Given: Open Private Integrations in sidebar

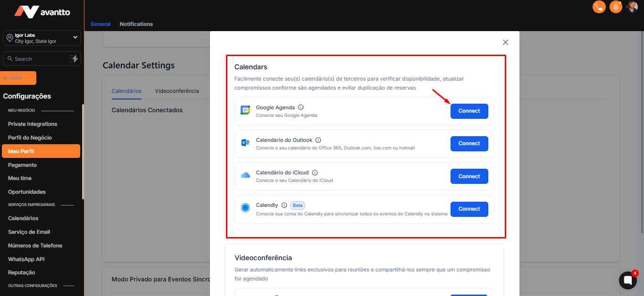Looking at the screenshot, I should click(33, 124).
